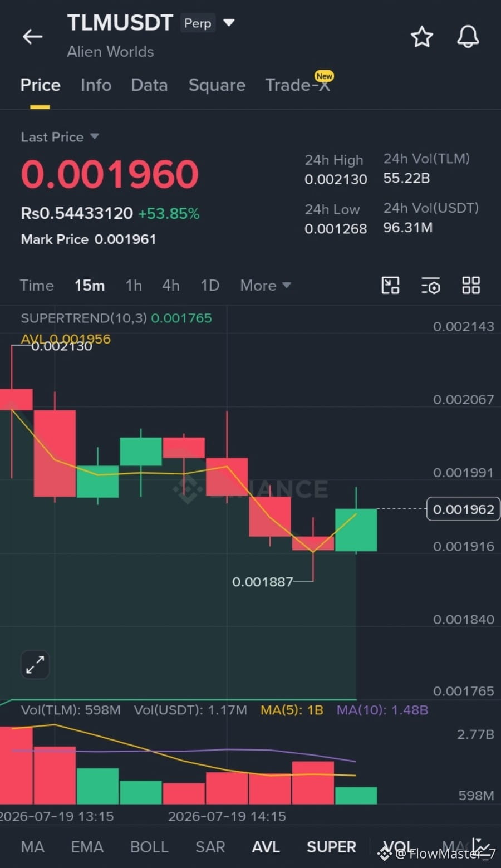Click the MA(5): 1B volume label
This screenshot has height=868, width=501.
pos(292,710)
